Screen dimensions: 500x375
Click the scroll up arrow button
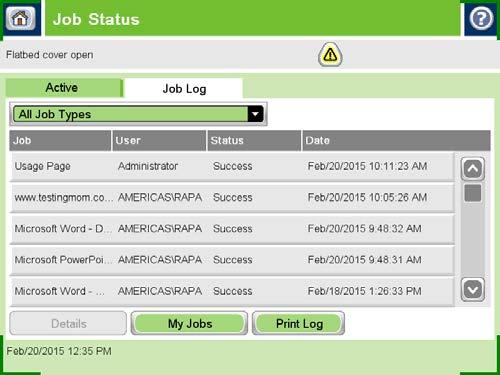point(473,169)
